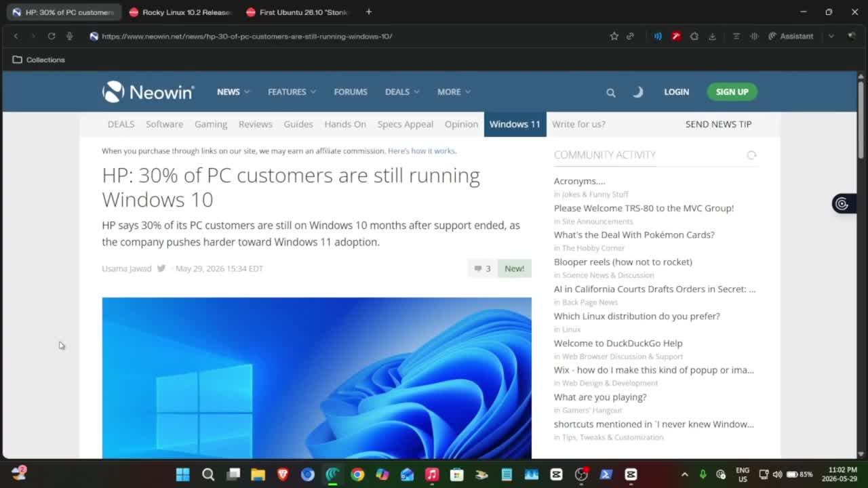868x488 pixels.
Task: Open File Explorer from the taskbar
Action: click(x=258, y=474)
